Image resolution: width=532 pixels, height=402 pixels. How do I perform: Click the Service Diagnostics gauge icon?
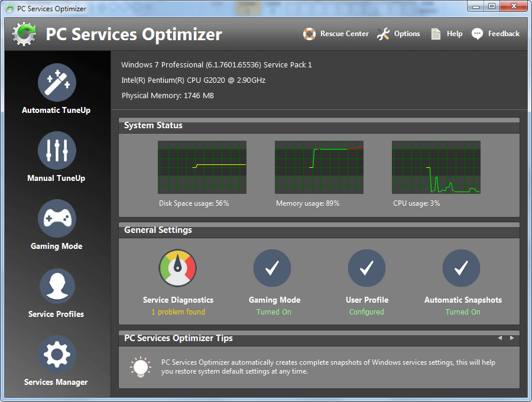pyautogui.click(x=178, y=268)
